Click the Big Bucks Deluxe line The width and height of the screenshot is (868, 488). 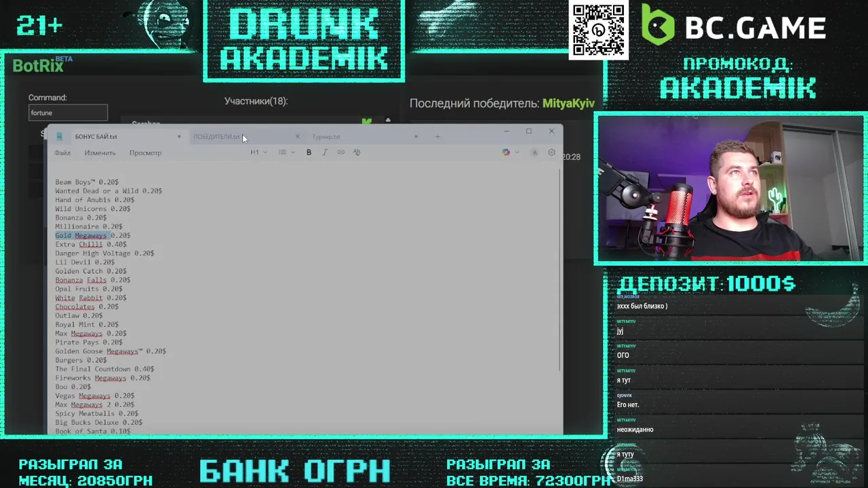99,422
